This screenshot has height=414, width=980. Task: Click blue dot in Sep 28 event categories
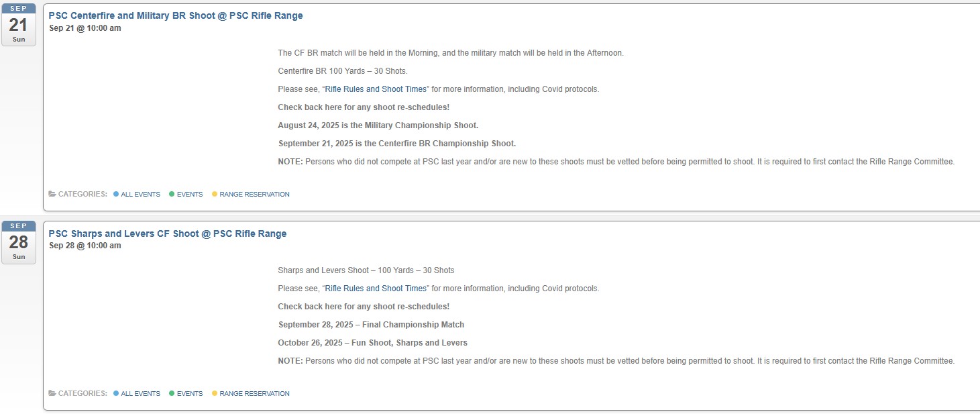pos(116,394)
